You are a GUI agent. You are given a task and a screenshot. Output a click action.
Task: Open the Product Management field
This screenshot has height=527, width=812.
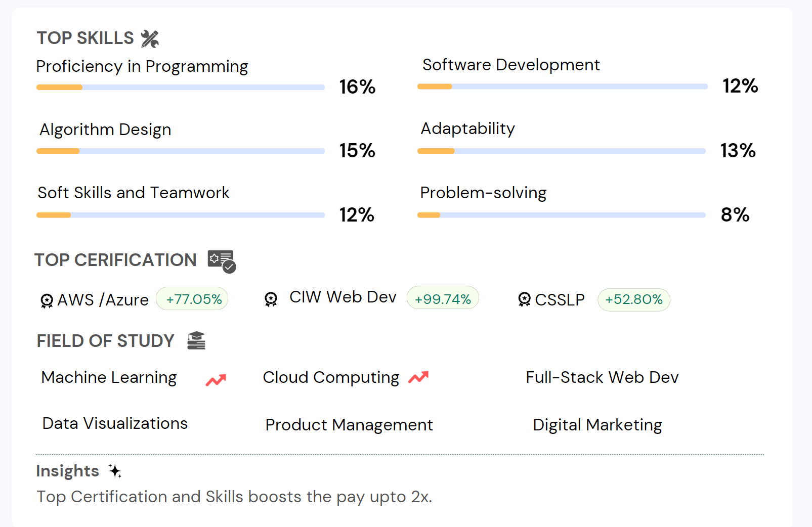(349, 425)
